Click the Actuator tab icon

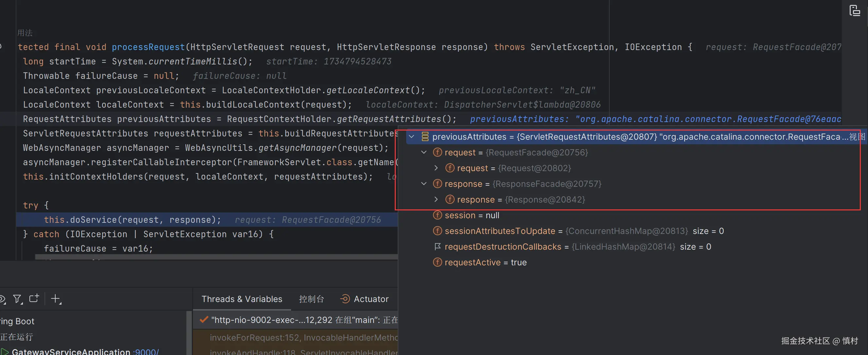click(345, 299)
